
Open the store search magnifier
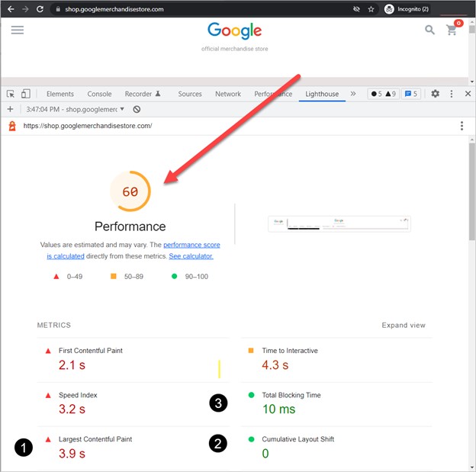click(x=429, y=30)
